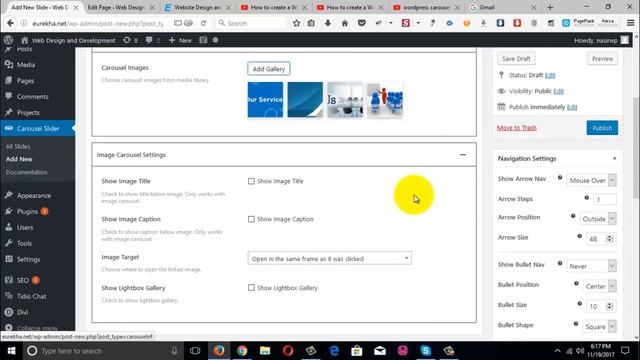Image resolution: width=640 pixels, height=360 pixels.
Task: Open Opera from the taskbar
Action: pos(288,351)
